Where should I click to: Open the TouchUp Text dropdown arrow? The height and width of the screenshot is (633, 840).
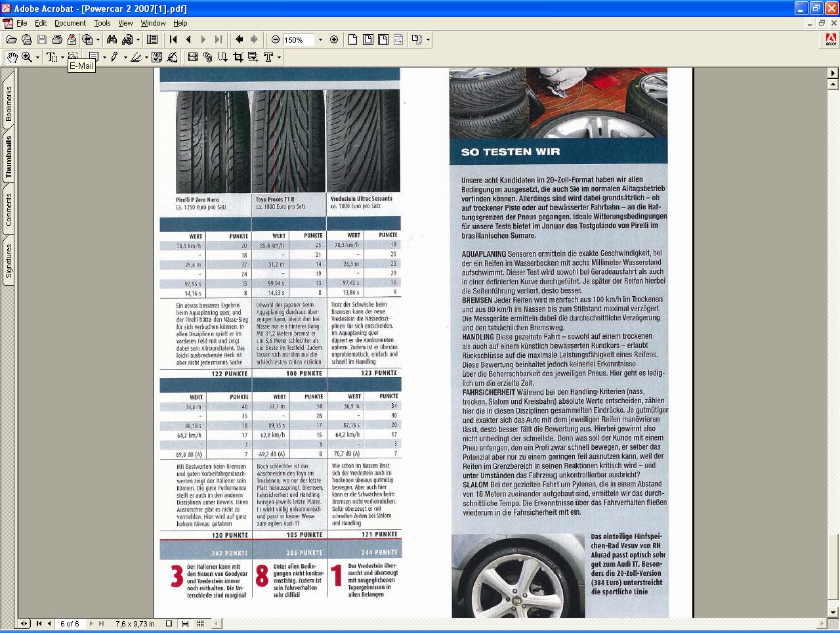point(279,57)
